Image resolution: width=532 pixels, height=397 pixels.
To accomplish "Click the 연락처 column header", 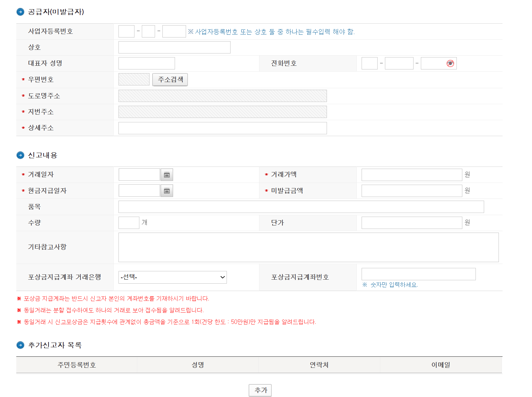I will [x=319, y=365].
